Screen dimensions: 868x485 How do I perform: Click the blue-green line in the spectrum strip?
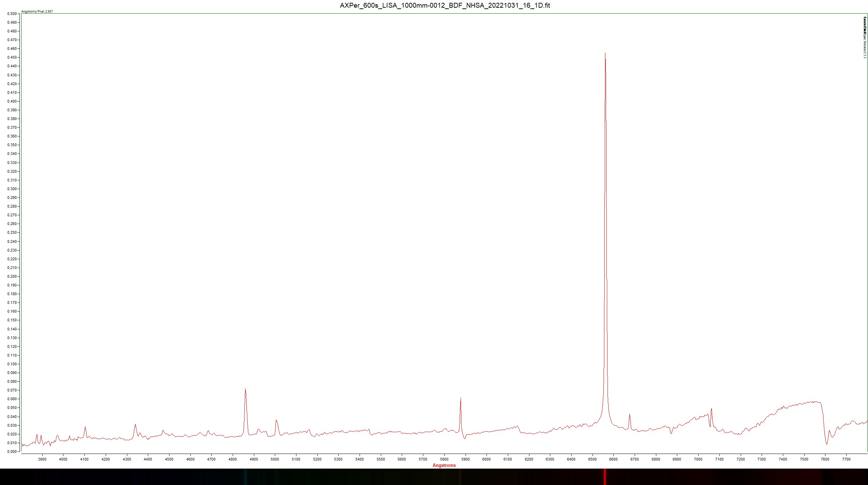[246, 477]
